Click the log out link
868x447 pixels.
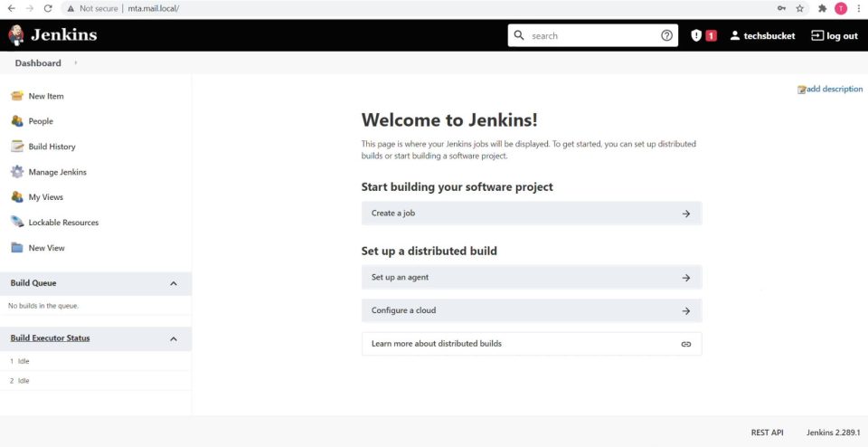(842, 36)
